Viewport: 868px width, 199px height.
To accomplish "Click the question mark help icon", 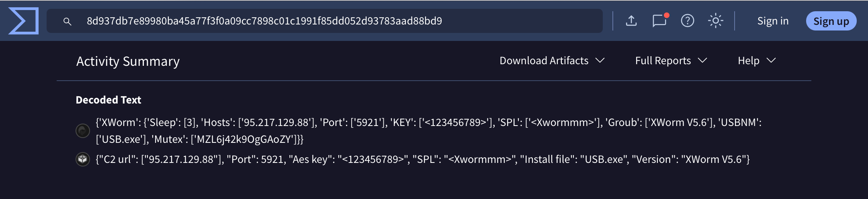I will click(x=688, y=20).
